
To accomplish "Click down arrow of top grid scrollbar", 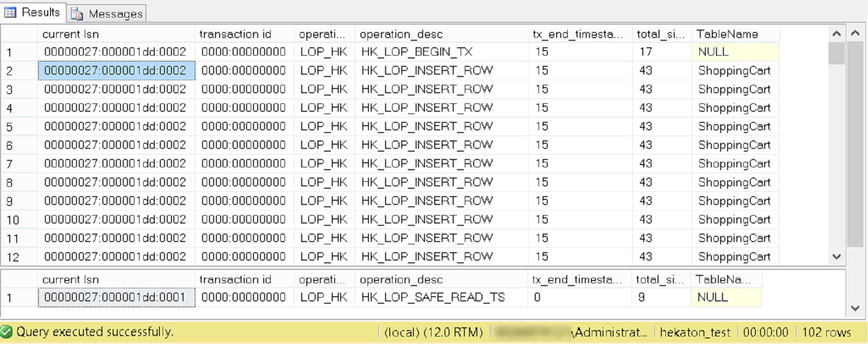I will pyautogui.click(x=836, y=257).
